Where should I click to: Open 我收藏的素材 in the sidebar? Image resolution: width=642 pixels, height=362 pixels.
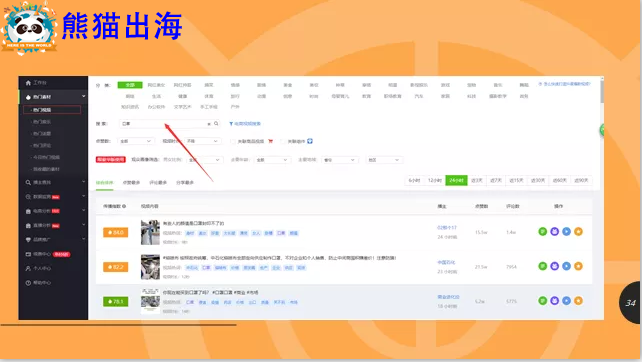click(47, 169)
